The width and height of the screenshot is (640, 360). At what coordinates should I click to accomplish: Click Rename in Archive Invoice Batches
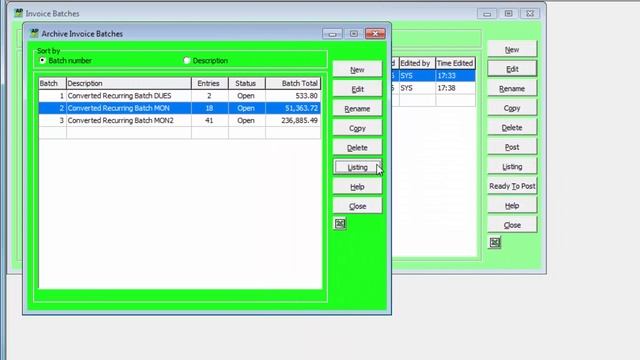[357, 109]
